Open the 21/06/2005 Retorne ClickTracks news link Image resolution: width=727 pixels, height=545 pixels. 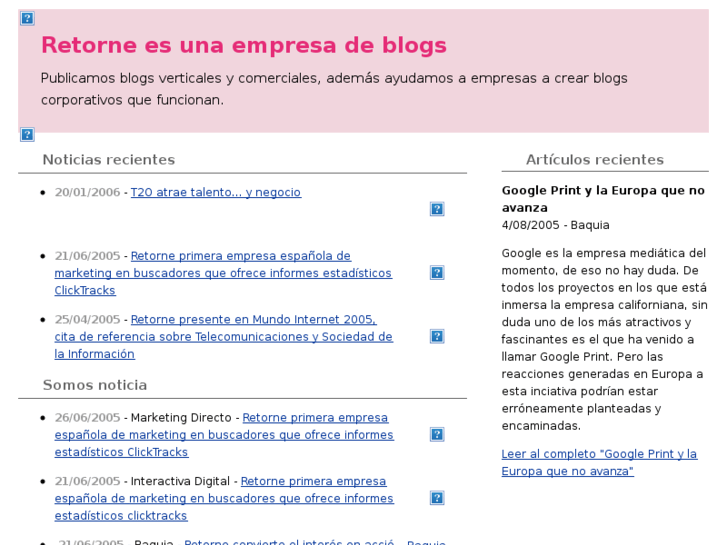coord(223,273)
